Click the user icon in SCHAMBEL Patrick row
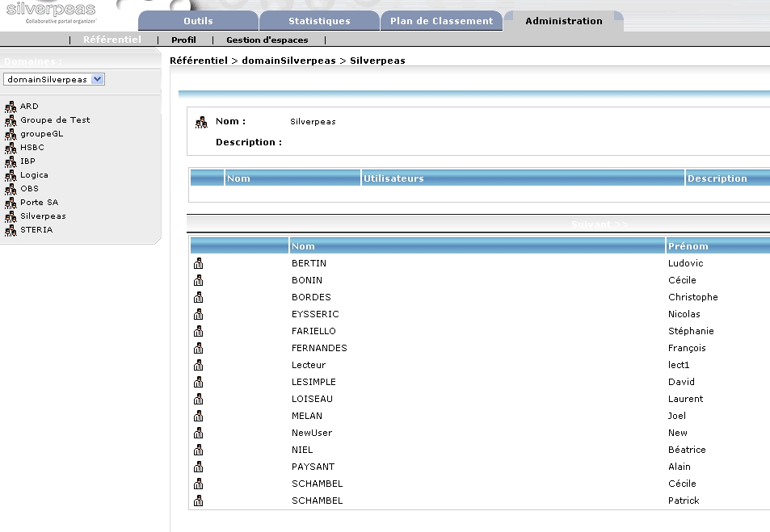 [x=199, y=501]
